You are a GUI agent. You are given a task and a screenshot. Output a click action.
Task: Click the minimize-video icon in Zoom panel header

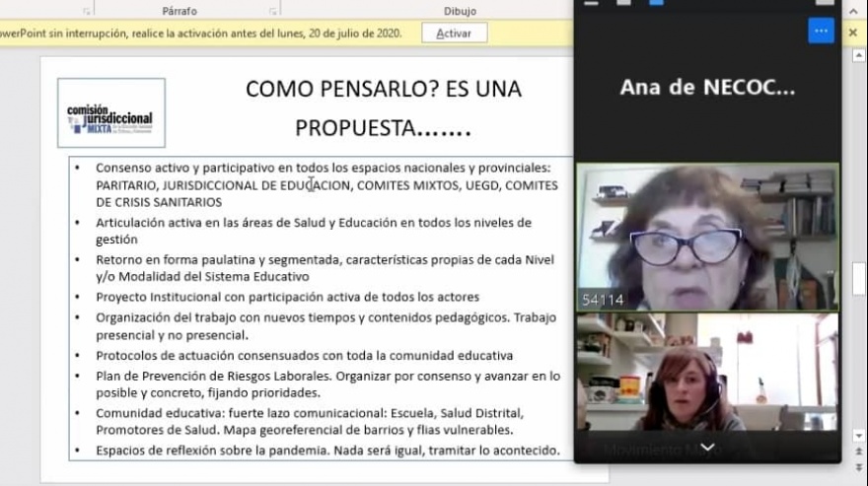[x=592, y=3]
